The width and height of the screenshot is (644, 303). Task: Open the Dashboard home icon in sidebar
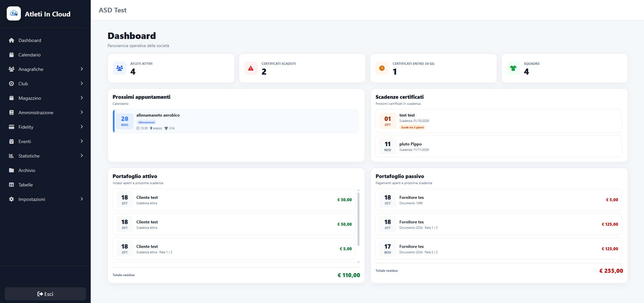(11, 40)
